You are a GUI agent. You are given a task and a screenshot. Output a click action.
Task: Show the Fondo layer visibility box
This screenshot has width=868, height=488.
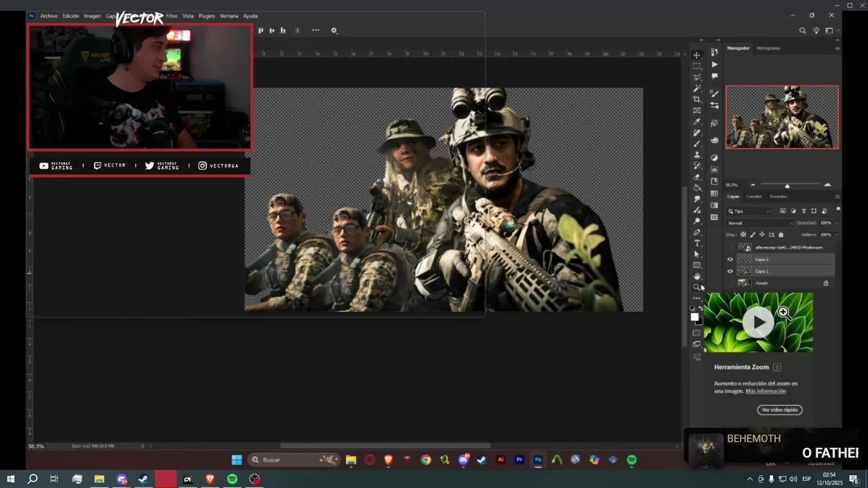click(730, 283)
